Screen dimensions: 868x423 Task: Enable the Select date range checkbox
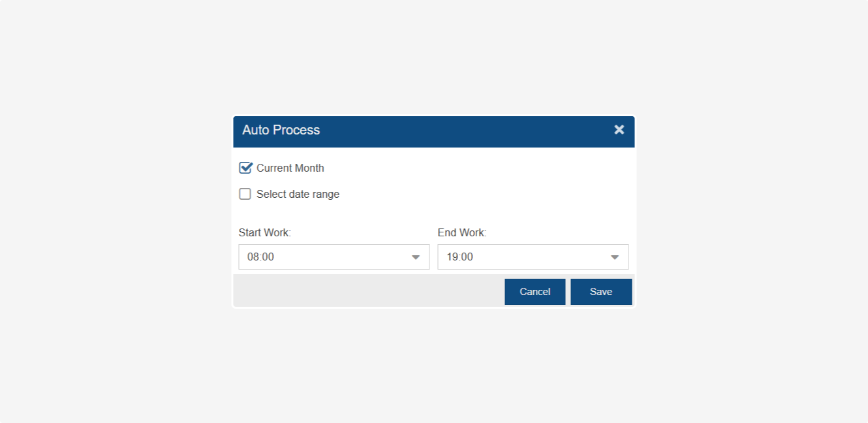coord(245,194)
